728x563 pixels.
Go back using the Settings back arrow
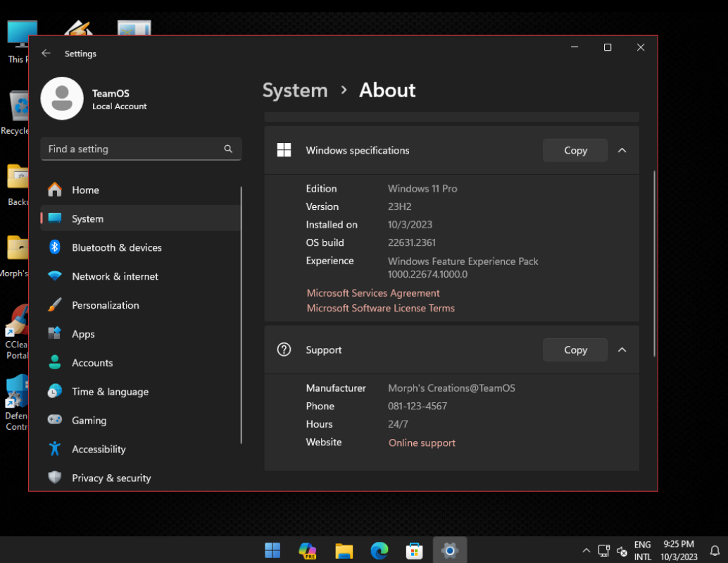pyautogui.click(x=46, y=53)
